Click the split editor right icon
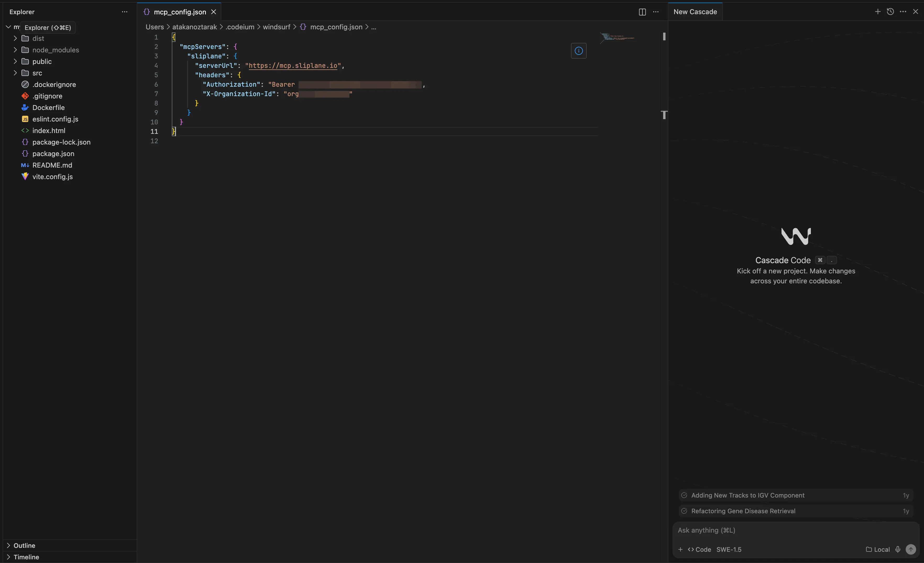Screen dimensions: 924x563 642,12
